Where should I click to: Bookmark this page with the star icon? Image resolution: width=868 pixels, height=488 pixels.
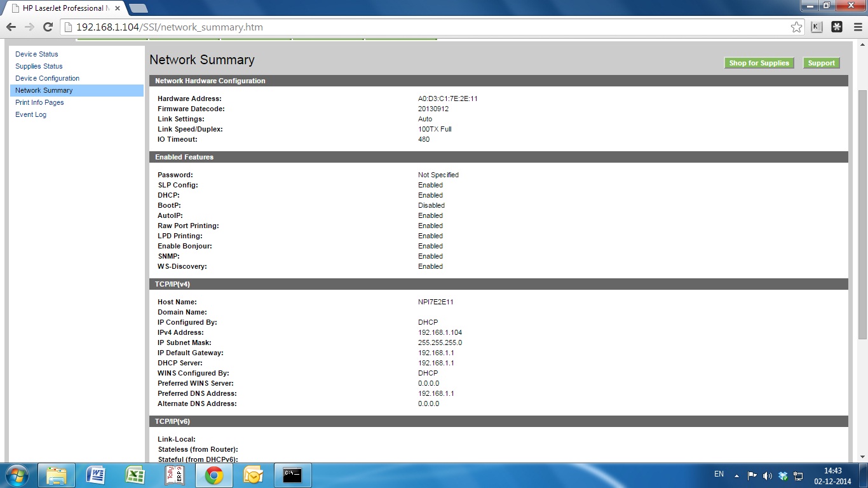point(796,27)
